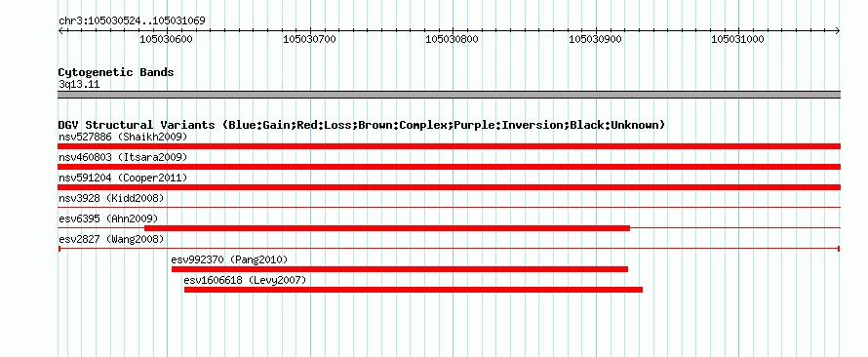
Task: Click the red bar of nsv527886
Action: tap(449, 146)
